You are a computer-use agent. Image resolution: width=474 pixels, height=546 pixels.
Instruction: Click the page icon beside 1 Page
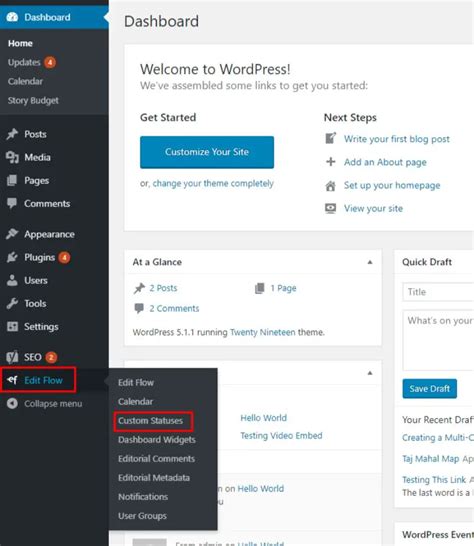(x=260, y=288)
